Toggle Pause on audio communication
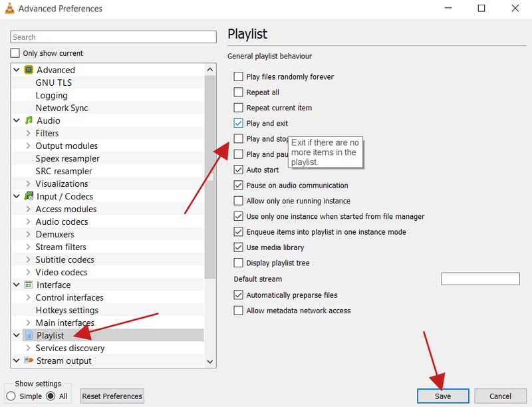The width and height of the screenshot is (532, 407). [x=239, y=185]
